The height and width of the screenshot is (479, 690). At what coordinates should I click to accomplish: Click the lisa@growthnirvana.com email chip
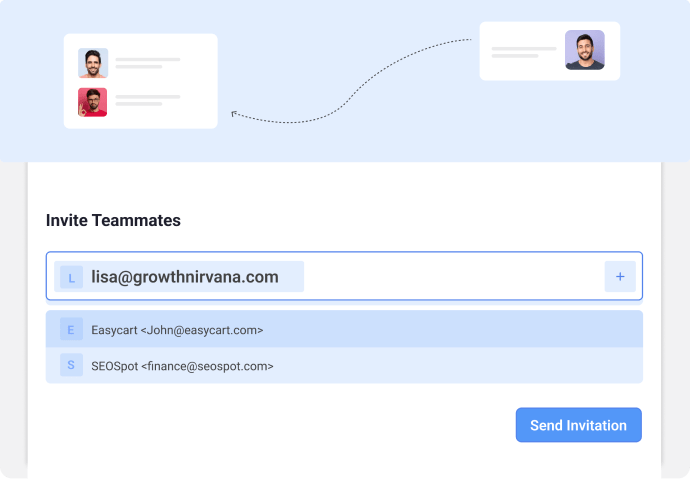point(179,276)
